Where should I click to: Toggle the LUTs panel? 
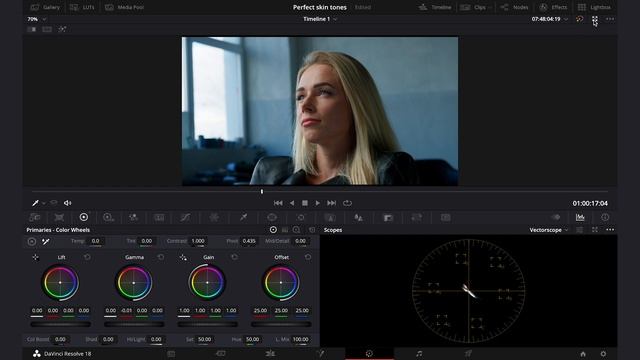pyautogui.click(x=82, y=7)
